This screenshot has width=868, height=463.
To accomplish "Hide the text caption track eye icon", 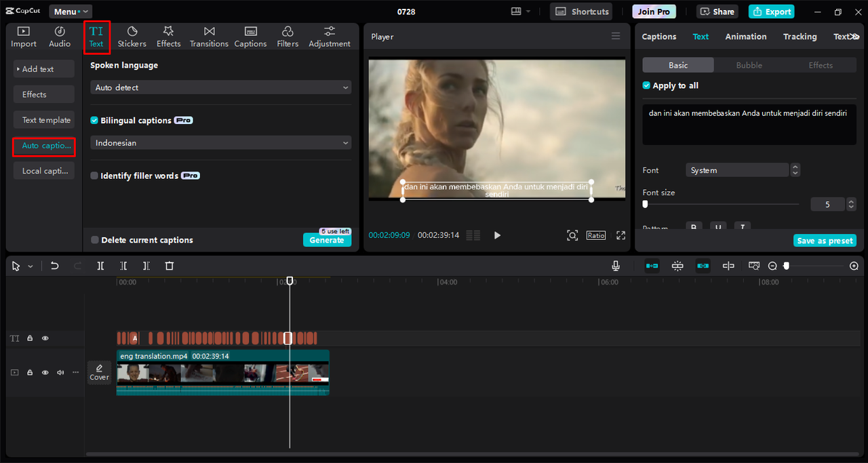I will (x=45, y=338).
